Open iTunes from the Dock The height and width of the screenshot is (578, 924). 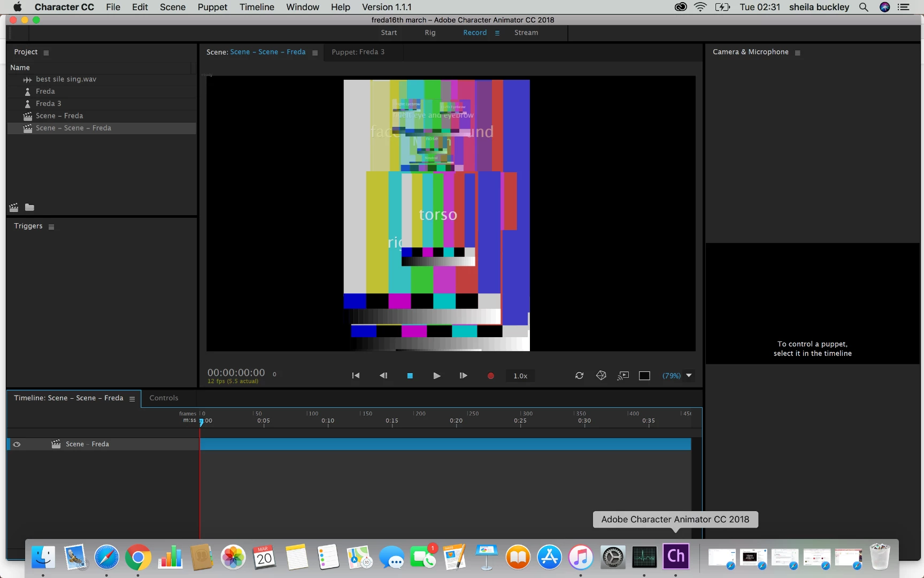pyautogui.click(x=581, y=558)
